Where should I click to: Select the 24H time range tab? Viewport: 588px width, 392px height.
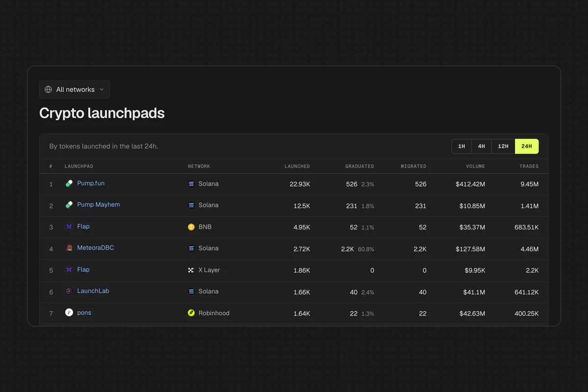coord(527,147)
